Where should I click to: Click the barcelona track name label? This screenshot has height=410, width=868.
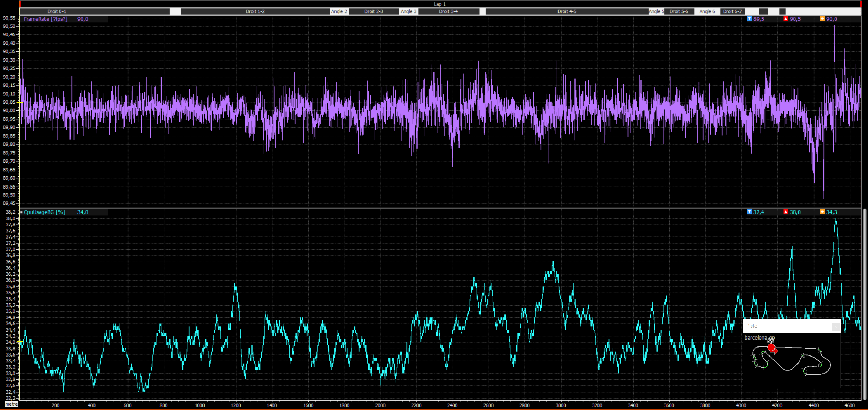(759, 337)
